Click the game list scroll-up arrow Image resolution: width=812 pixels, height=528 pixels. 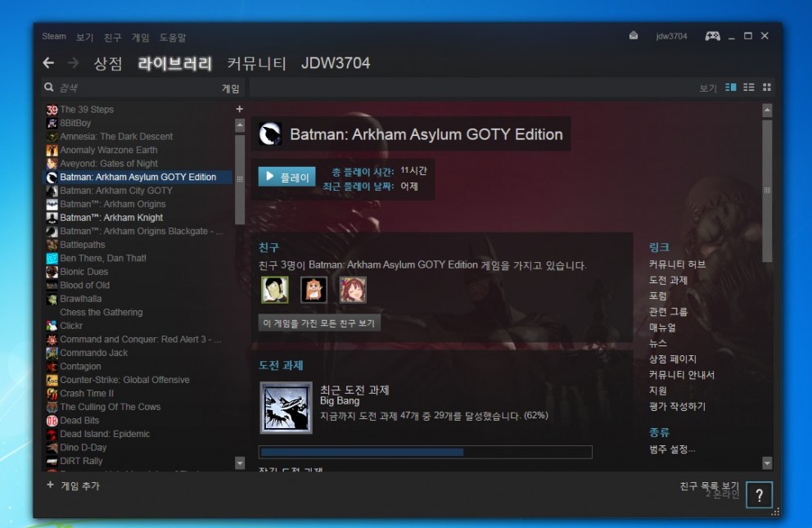(x=240, y=124)
